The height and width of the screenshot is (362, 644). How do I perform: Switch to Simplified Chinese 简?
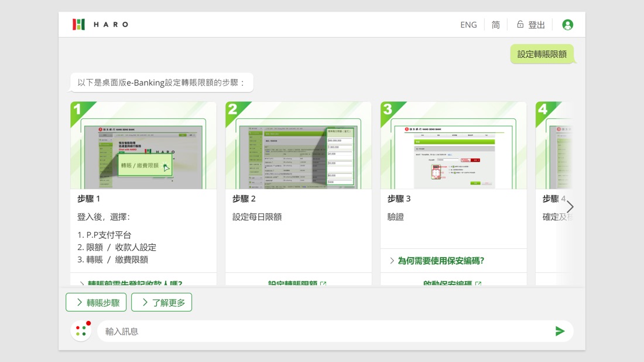pyautogui.click(x=496, y=25)
